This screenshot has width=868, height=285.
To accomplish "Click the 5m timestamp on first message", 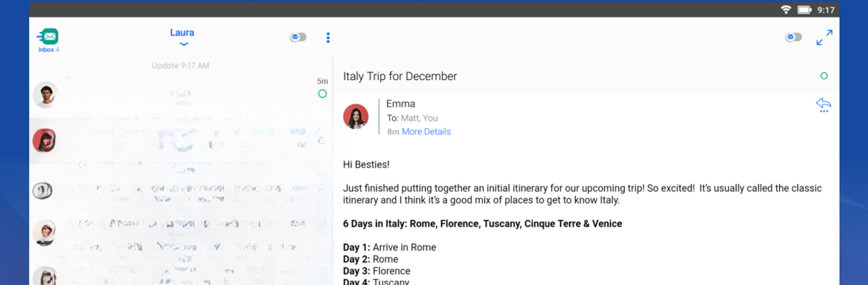I will (322, 81).
